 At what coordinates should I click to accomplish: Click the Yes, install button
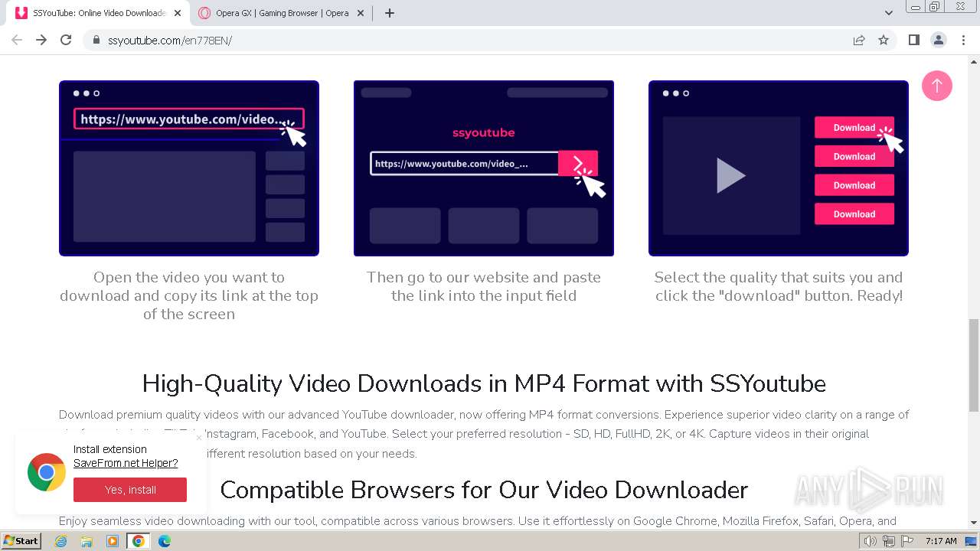click(x=130, y=490)
